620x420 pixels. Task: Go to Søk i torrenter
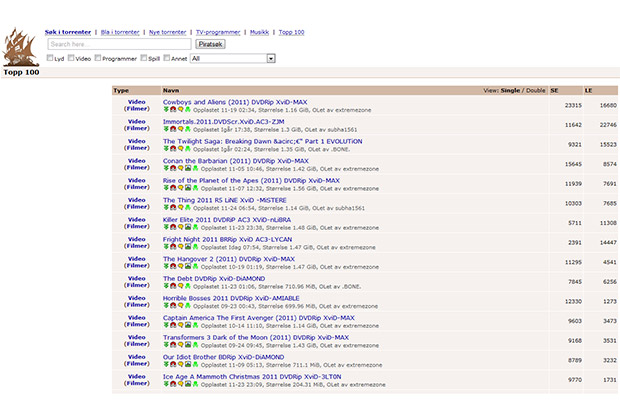(x=68, y=32)
